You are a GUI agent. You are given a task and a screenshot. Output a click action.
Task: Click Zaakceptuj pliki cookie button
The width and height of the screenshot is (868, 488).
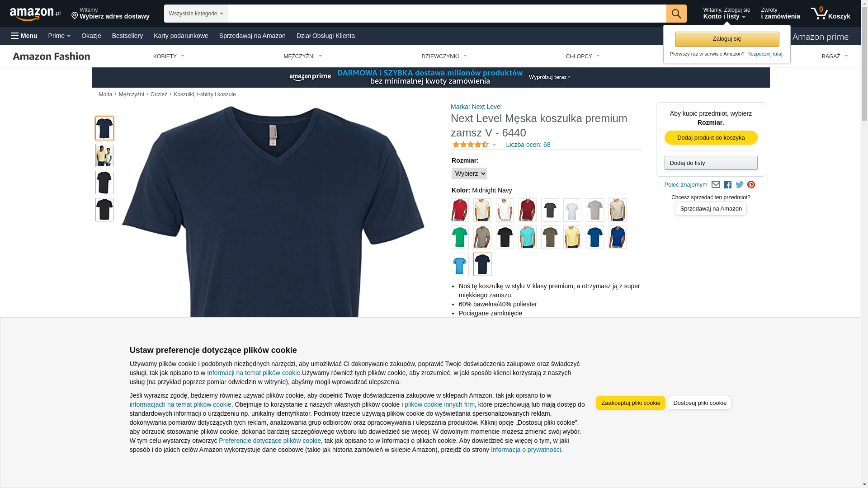tap(631, 403)
